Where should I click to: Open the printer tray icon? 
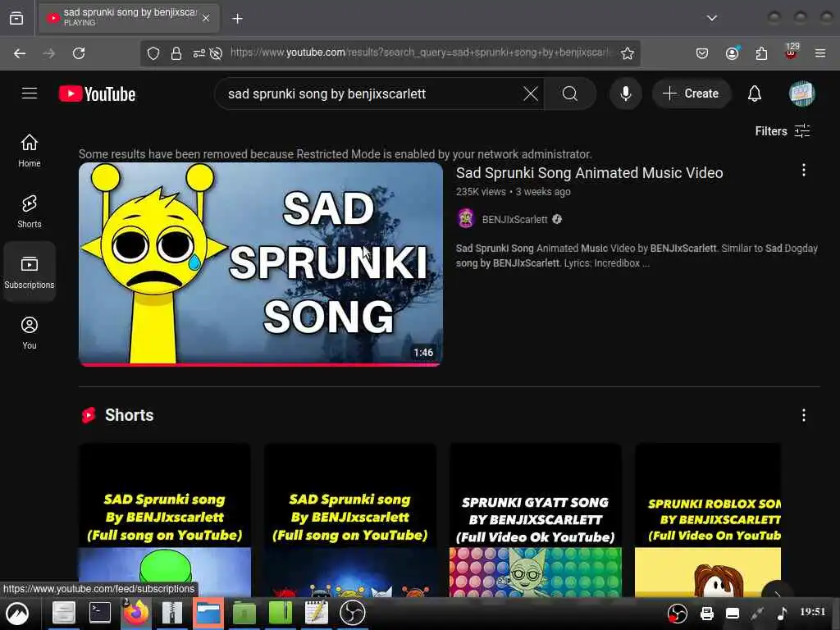pos(706,614)
